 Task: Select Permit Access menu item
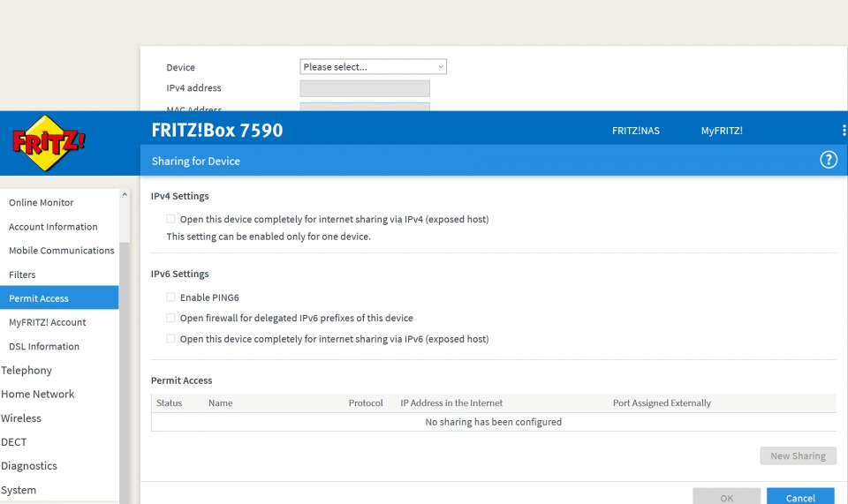tap(59, 297)
